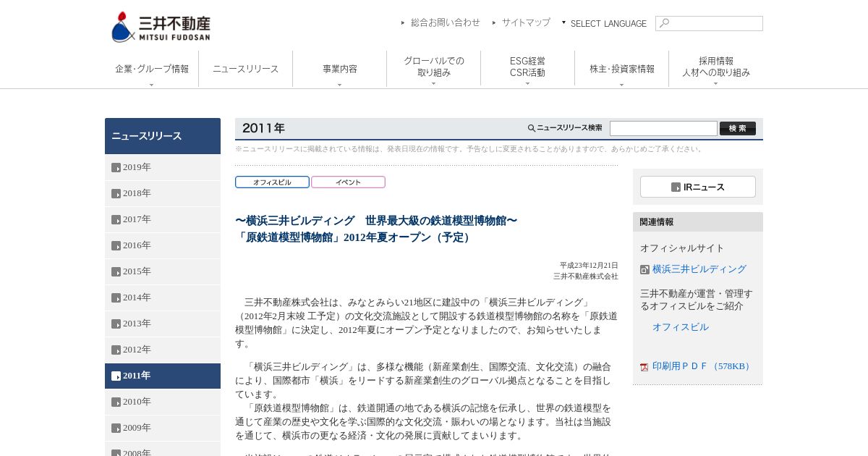Click the magnifier icon in header search
868x456 pixels.
tap(664, 23)
